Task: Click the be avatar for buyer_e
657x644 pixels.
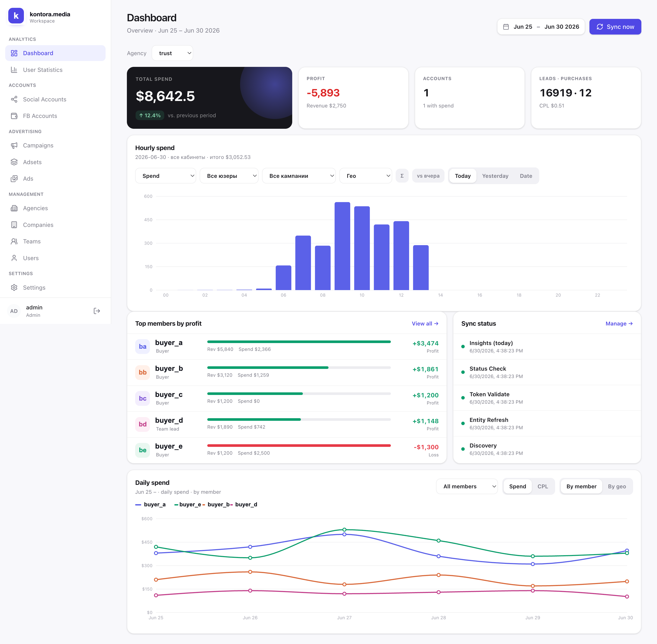Action: tap(143, 450)
